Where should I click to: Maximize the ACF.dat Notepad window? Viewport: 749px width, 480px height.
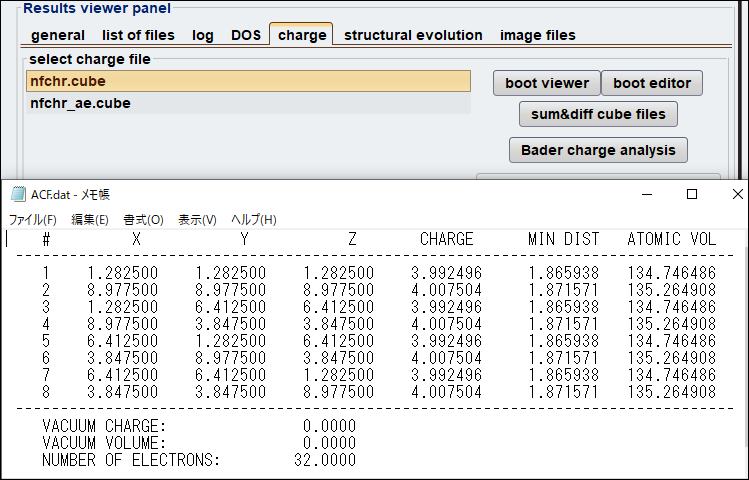pyautogui.click(x=692, y=194)
